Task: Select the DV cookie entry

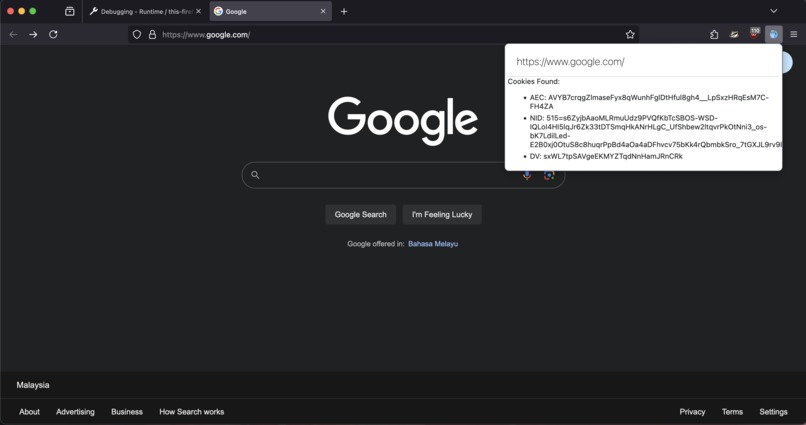Action: coord(606,156)
